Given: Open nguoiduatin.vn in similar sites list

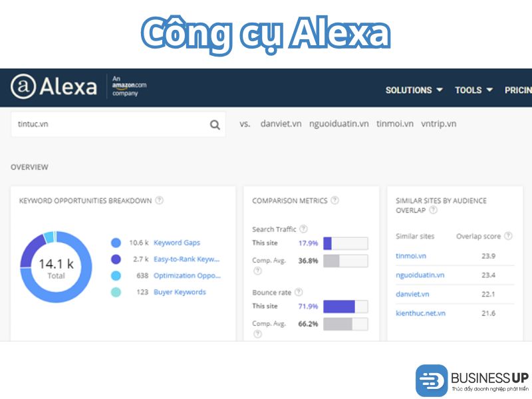Looking at the screenshot, I should 420,275.
